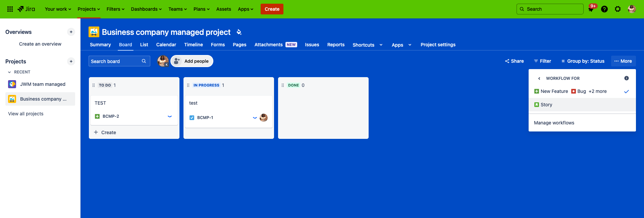This screenshot has height=218, width=644.
Task: Open Projects dropdown menu
Action: click(x=89, y=9)
